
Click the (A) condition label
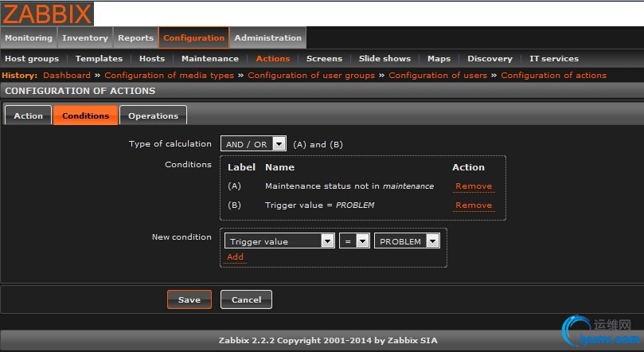(235, 186)
